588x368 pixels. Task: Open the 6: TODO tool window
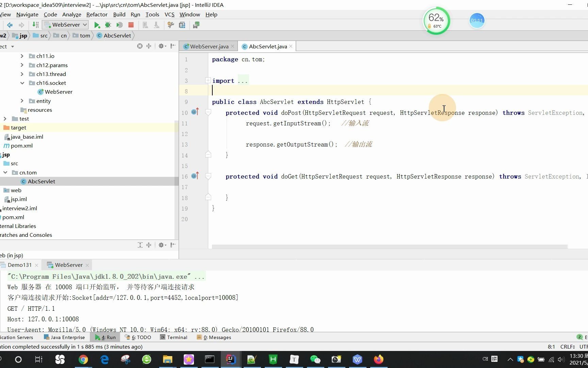click(138, 337)
